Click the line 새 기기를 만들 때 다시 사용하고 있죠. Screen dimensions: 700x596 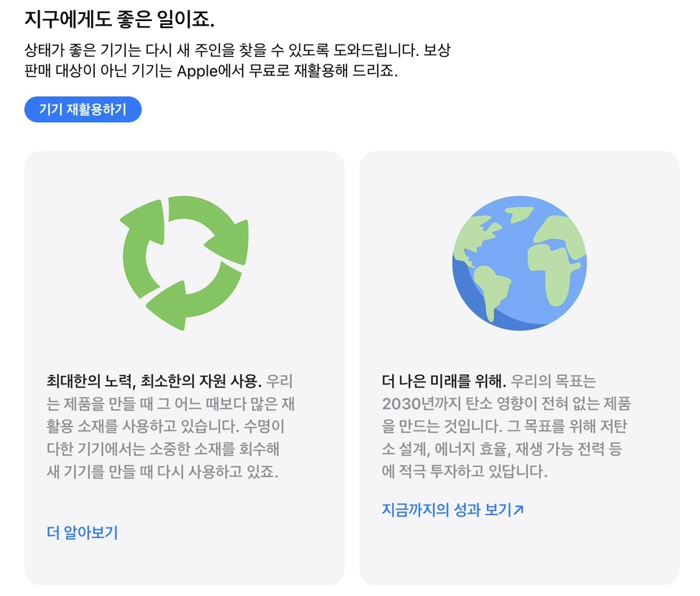click(163, 471)
